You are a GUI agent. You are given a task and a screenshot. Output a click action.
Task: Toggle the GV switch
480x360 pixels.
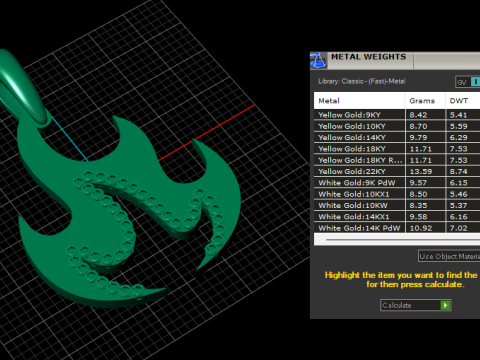[468, 82]
